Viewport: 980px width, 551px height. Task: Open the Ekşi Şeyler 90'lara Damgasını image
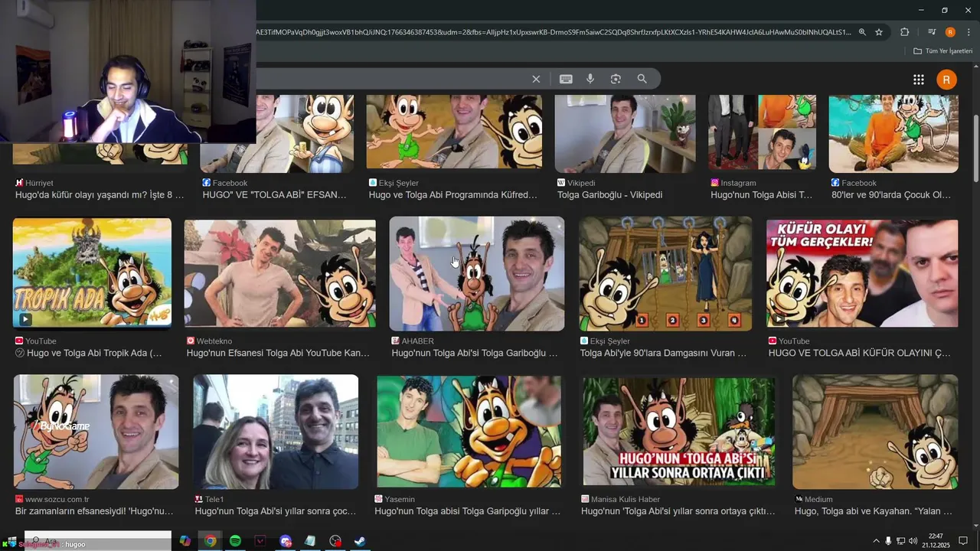click(x=665, y=273)
